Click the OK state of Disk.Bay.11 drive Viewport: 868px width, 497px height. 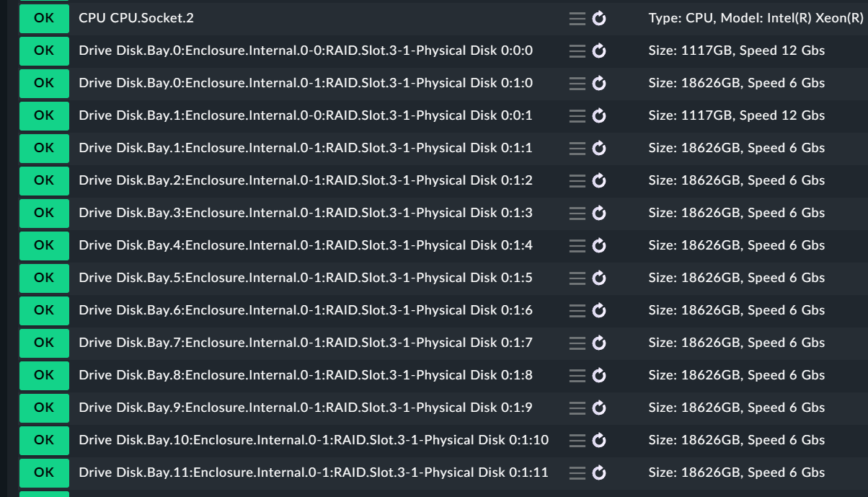point(44,472)
